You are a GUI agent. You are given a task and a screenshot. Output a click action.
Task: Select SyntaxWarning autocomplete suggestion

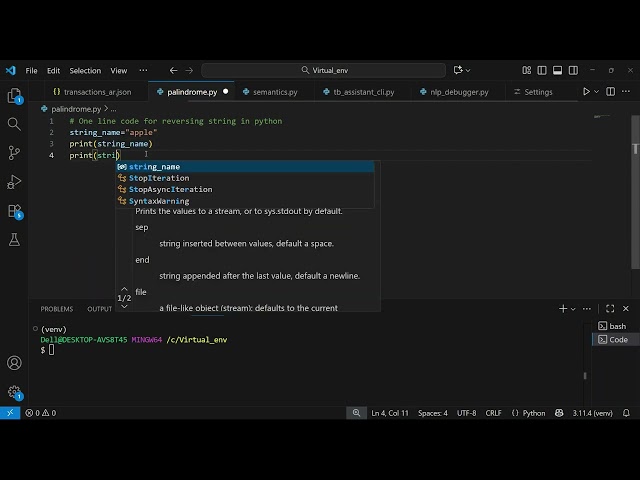[x=245, y=201]
